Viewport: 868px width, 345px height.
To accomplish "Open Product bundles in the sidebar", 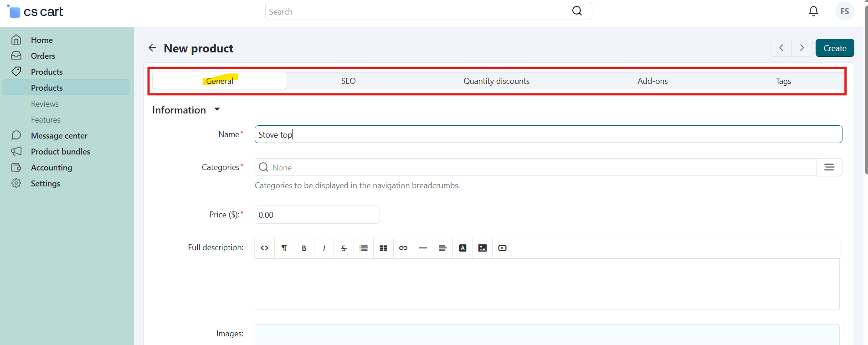I will (x=60, y=152).
